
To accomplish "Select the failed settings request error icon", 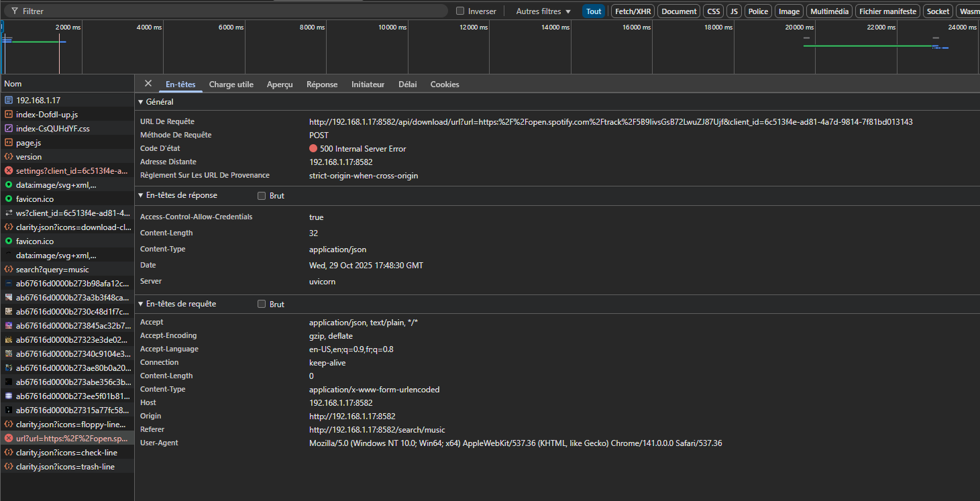I will [x=9, y=171].
